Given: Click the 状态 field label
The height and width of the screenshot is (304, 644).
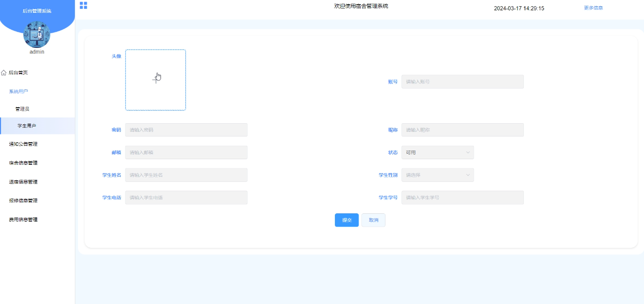Looking at the screenshot, I should point(393,153).
